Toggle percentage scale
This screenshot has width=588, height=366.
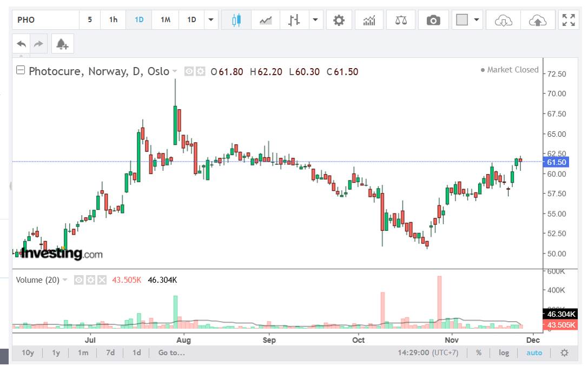479,352
